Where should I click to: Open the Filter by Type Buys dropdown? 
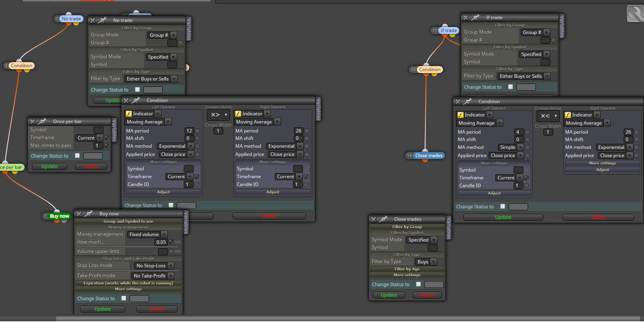pos(426,262)
